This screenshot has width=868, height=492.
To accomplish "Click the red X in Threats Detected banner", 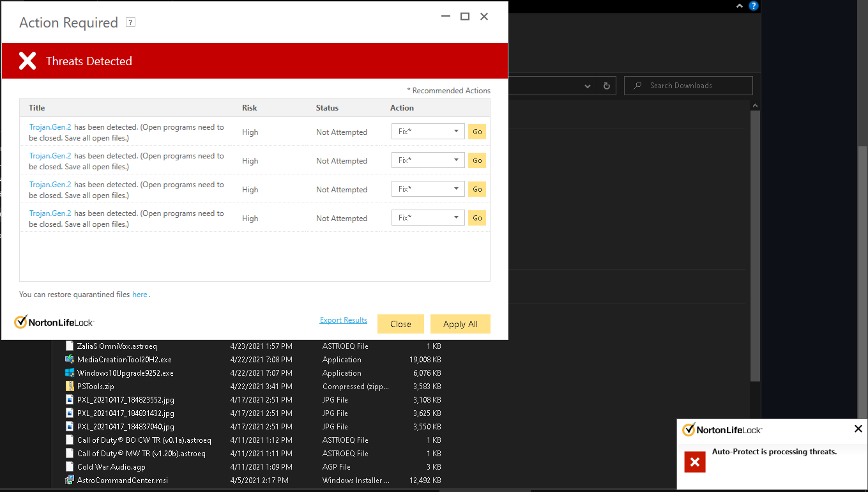I will click(x=27, y=61).
